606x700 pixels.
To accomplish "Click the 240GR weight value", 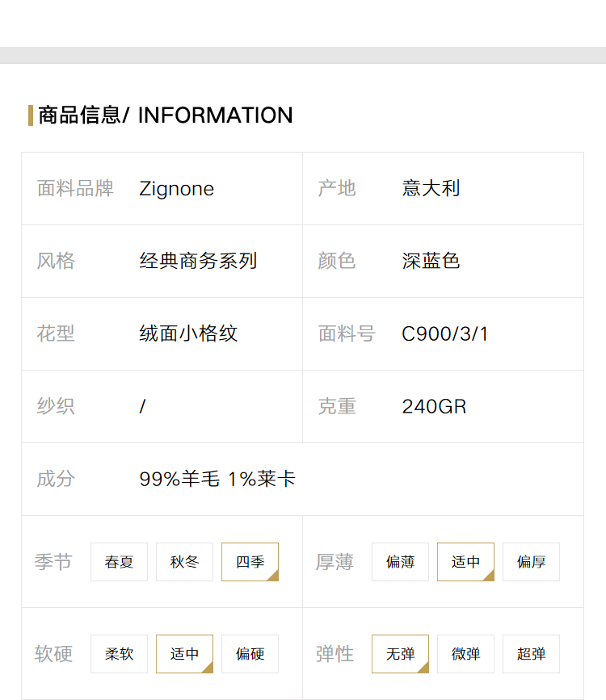I will pos(434,407).
